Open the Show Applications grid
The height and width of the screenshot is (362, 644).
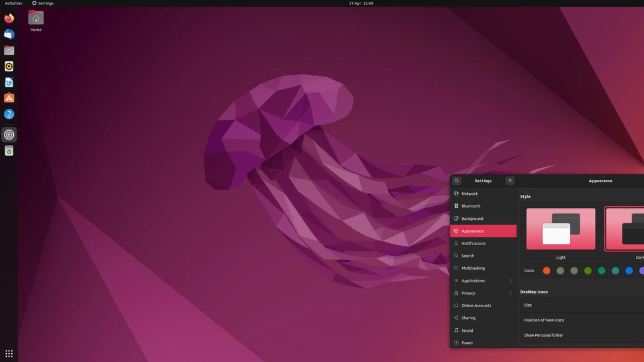(x=8, y=353)
